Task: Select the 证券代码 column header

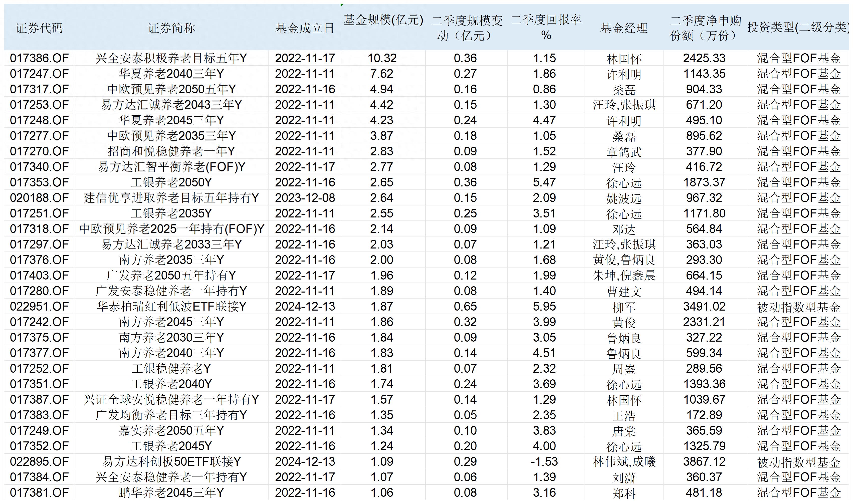Action: click(39, 28)
